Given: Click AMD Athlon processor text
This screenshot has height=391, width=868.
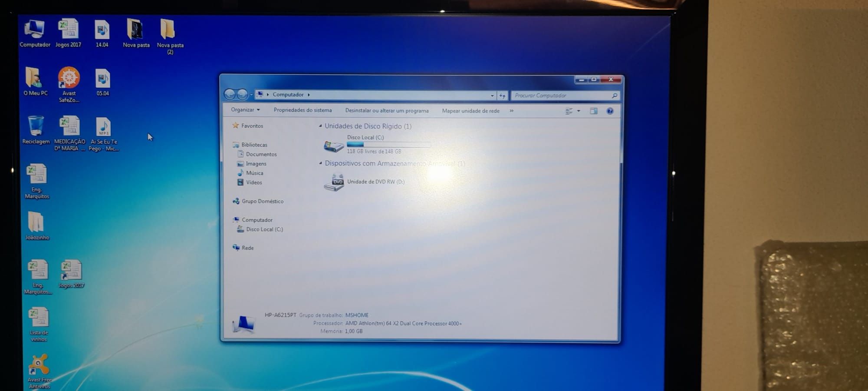Looking at the screenshot, I should tap(403, 324).
